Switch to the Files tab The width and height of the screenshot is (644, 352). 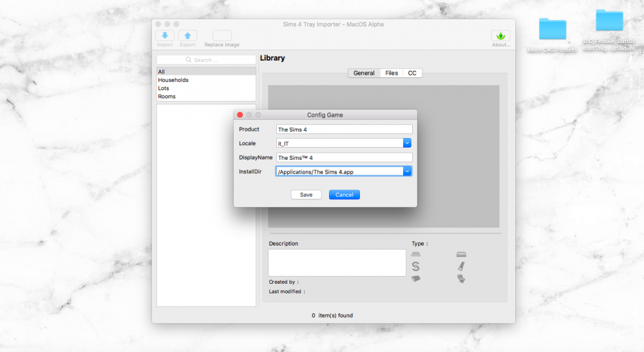(x=392, y=73)
